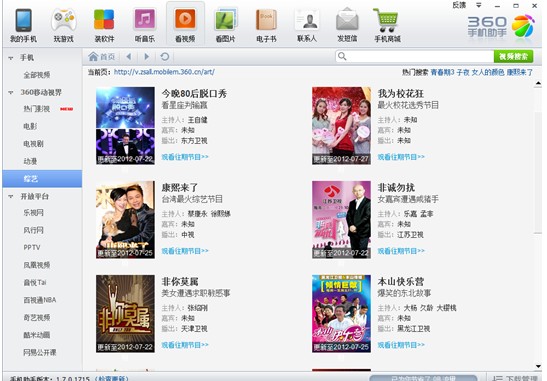Click the green 视频搜索 button
547x381 pixels.
[513, 57]
